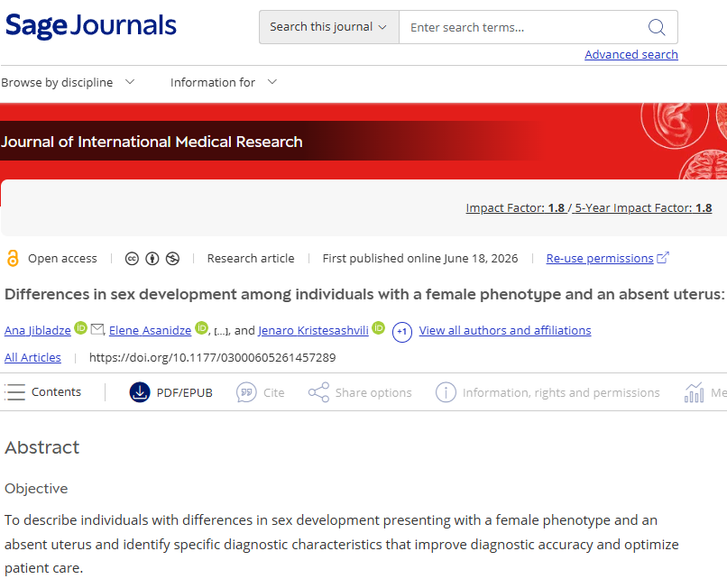The height and width of the screenshot is (588, 727).
Task: Click the +1 more authors circle
Action: point(402,332)
